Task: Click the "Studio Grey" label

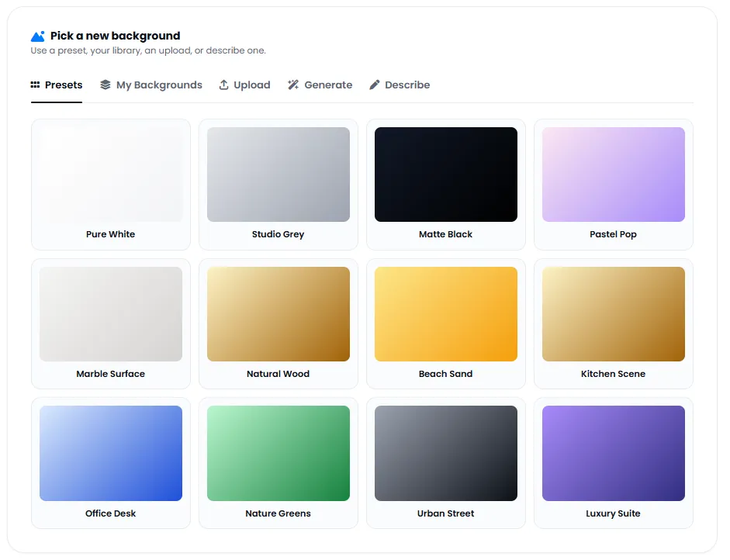Action: 279,234
